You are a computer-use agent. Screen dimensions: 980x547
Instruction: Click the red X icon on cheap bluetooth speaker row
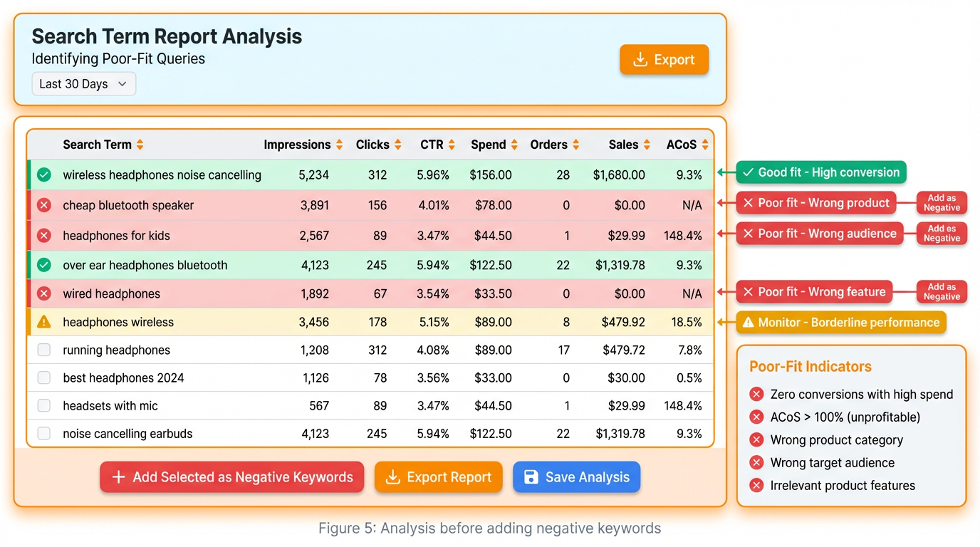pos(43,205)
